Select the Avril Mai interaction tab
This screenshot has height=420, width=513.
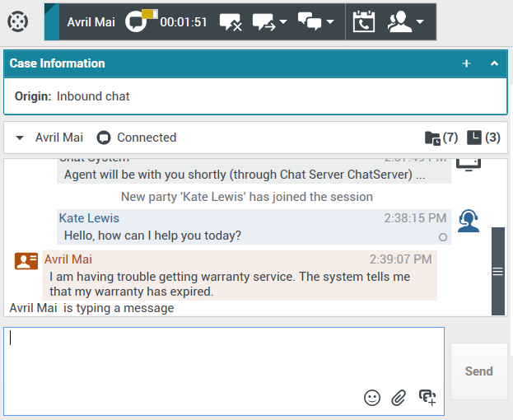pos(91,21)
